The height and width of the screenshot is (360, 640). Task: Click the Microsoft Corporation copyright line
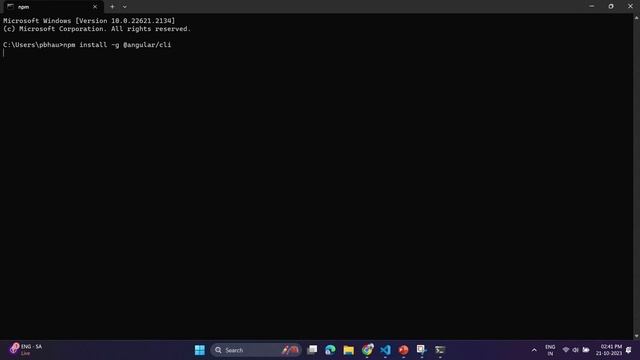pyautogui.click(x=97, y=29)
